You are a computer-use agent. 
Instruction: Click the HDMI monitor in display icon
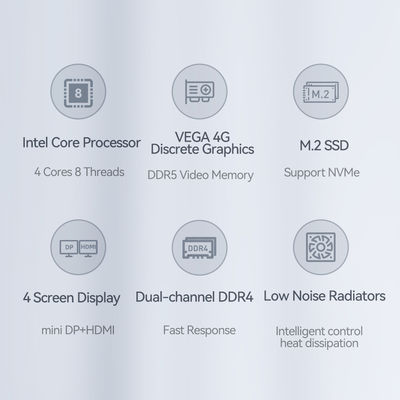[88, 249]
